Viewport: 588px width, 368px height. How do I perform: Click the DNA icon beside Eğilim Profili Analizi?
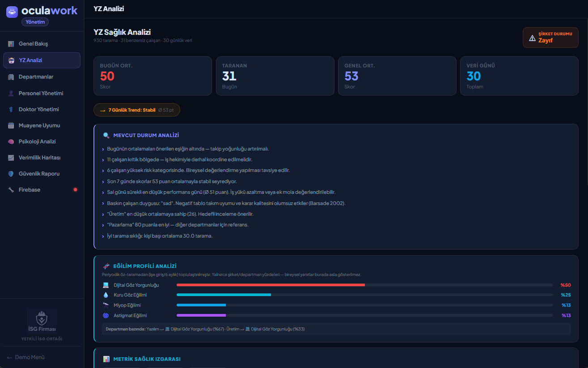(x=106, y=266)
